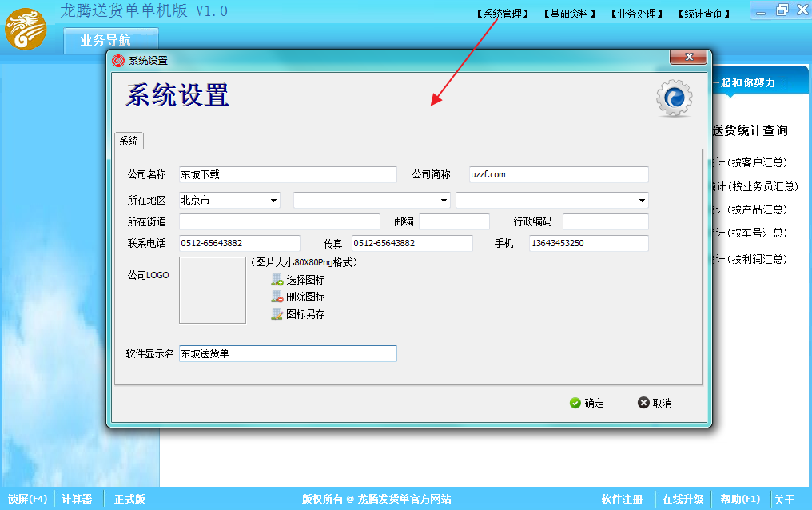Open the 系统管理 menu
The height and width of the screenshot is (510, 812).
pos(503,14)
